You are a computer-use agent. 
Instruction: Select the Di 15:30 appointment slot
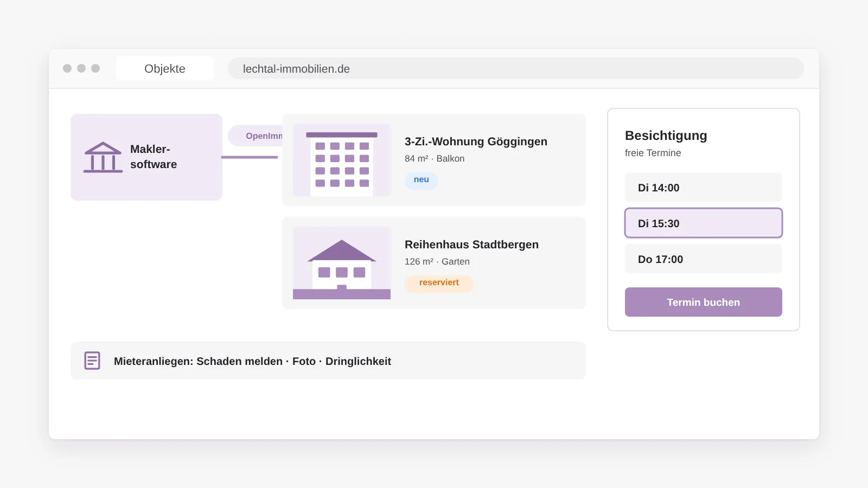[x=704, y=223]
